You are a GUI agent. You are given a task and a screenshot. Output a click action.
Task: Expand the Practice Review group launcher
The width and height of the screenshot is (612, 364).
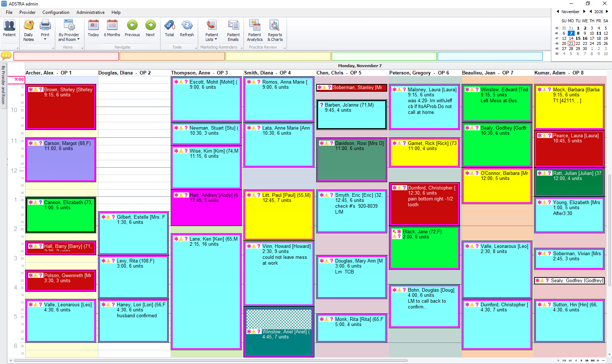point(284,48)
